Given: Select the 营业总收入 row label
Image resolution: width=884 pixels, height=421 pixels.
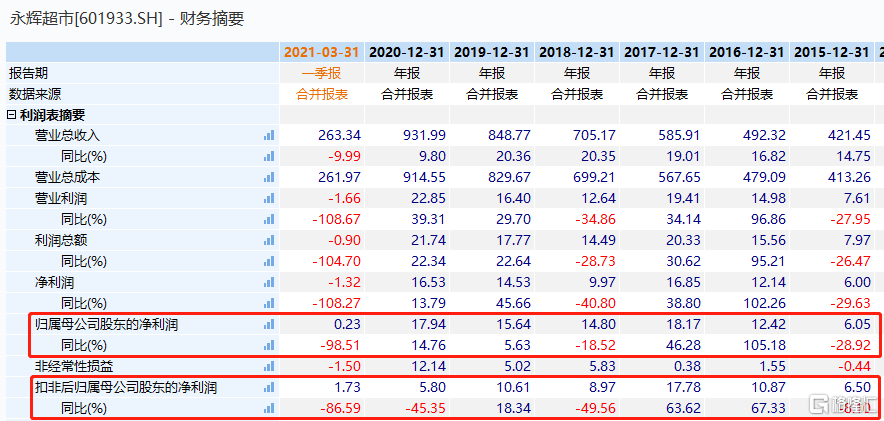Looking at the screenshot, I should click(67, 135).
